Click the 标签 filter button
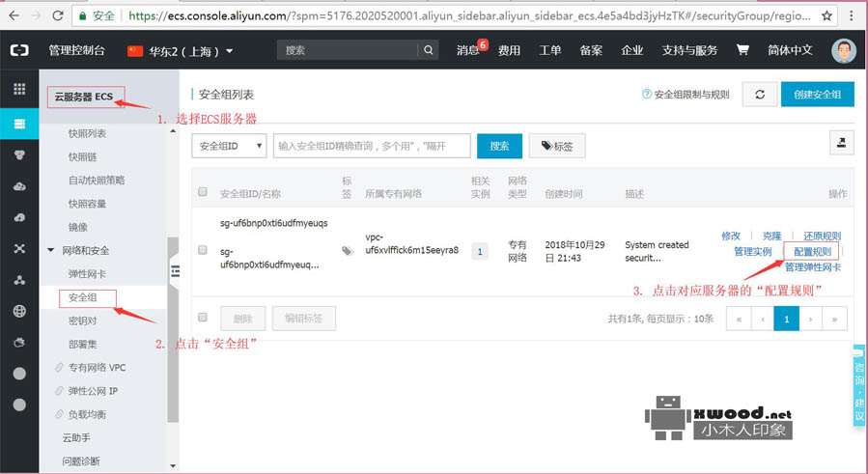Viewport: 868px width, 474px height. click(557, 146)
